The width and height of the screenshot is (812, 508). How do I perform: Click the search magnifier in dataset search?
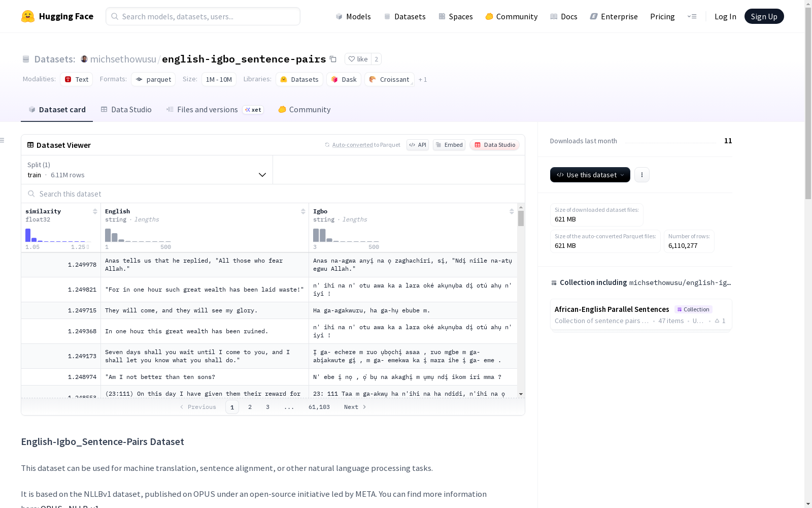click(31, 194)
